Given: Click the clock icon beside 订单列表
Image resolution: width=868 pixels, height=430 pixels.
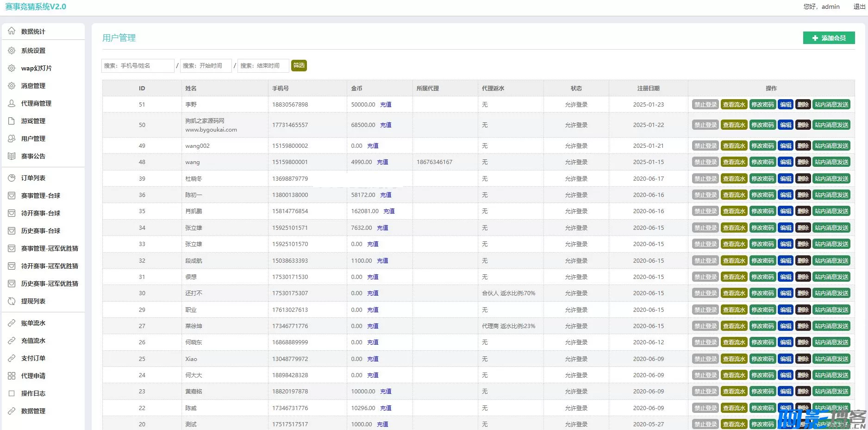Looking at the screenshot, I should tap(12, 178).
